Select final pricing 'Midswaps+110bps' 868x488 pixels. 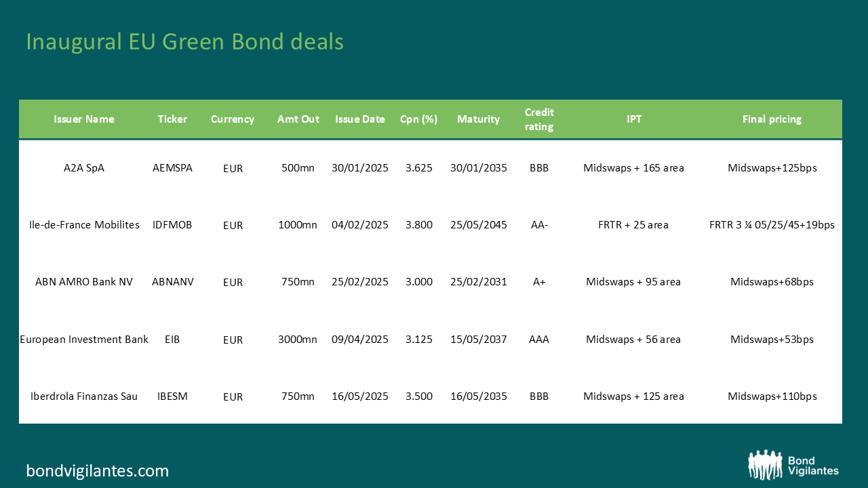pos(772,396)
